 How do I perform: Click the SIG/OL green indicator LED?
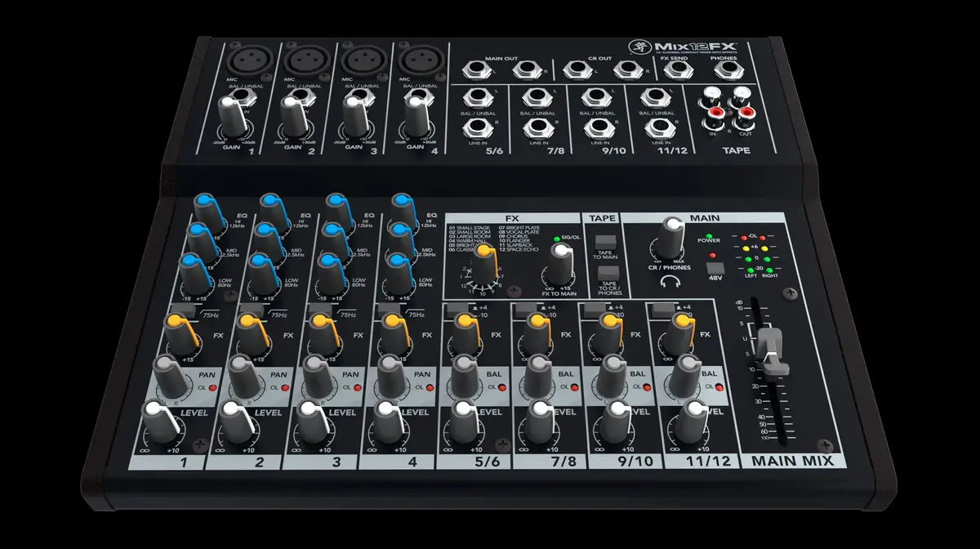pos(558,239)
